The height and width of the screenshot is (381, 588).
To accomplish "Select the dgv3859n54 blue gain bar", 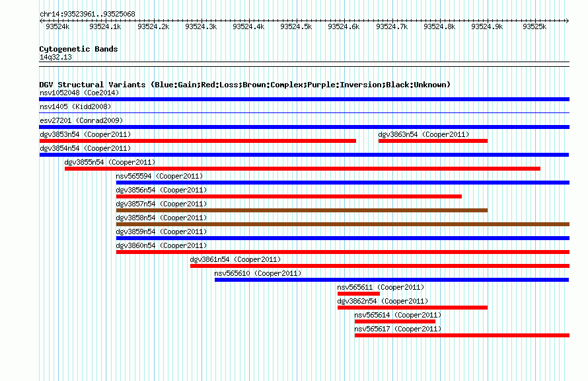I will (343, 238).
